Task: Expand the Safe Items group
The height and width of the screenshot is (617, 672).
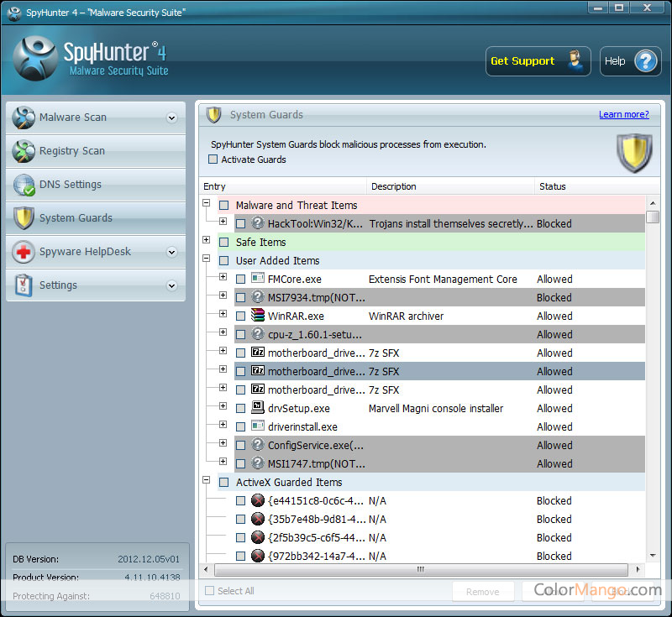Action: 206,239
